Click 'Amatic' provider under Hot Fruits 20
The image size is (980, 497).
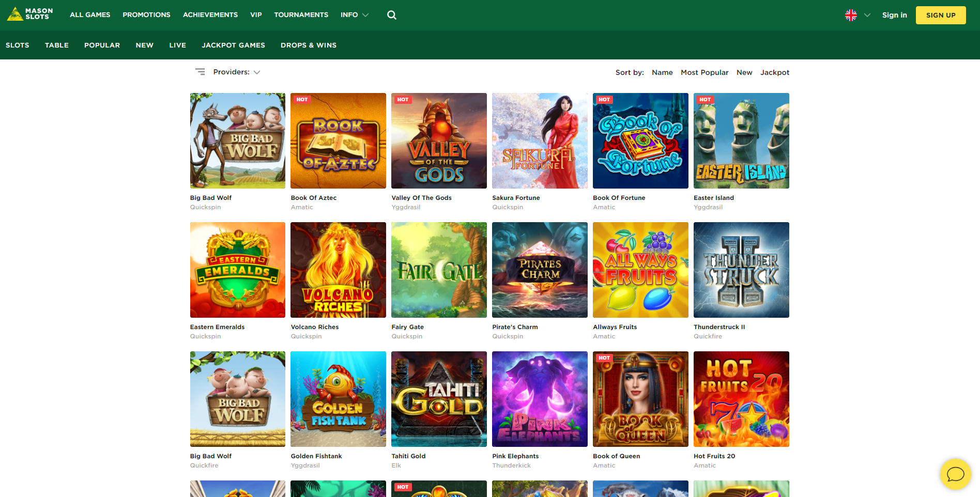(x=705, y=465)
